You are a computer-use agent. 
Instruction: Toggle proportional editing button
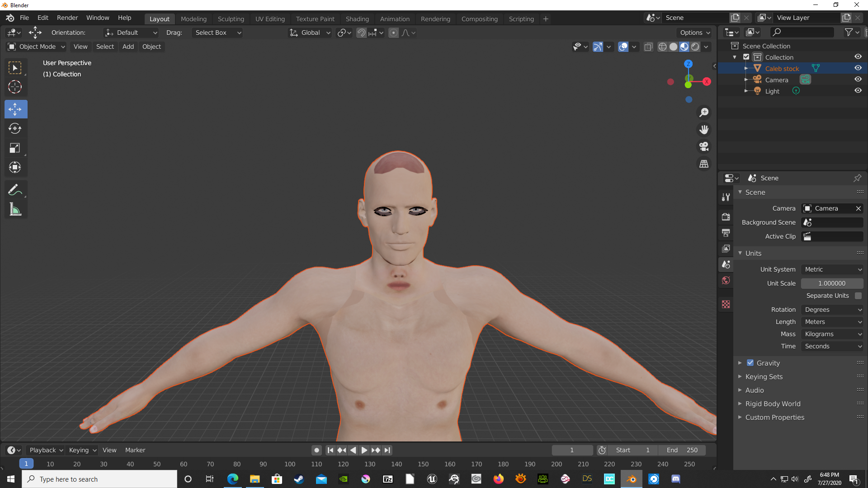394,33
